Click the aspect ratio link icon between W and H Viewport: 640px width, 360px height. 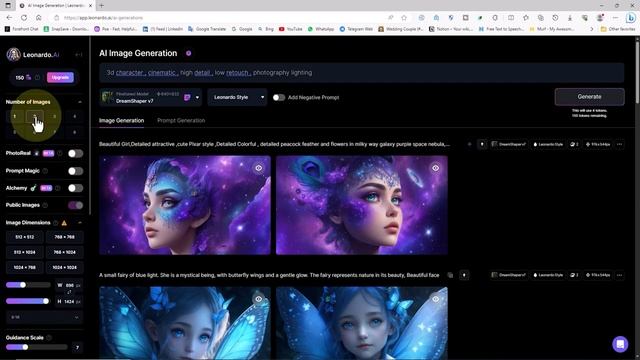(x=69, y=293)
